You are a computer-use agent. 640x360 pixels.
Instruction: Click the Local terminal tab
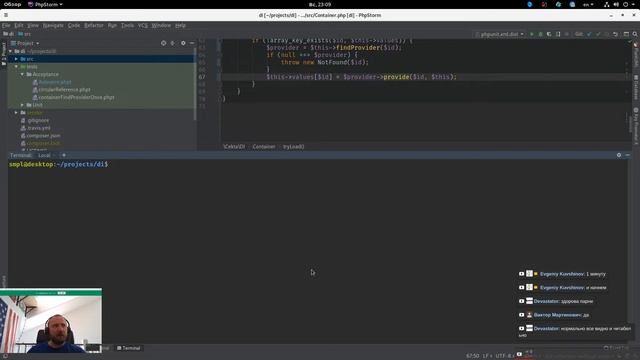(44, 155)
